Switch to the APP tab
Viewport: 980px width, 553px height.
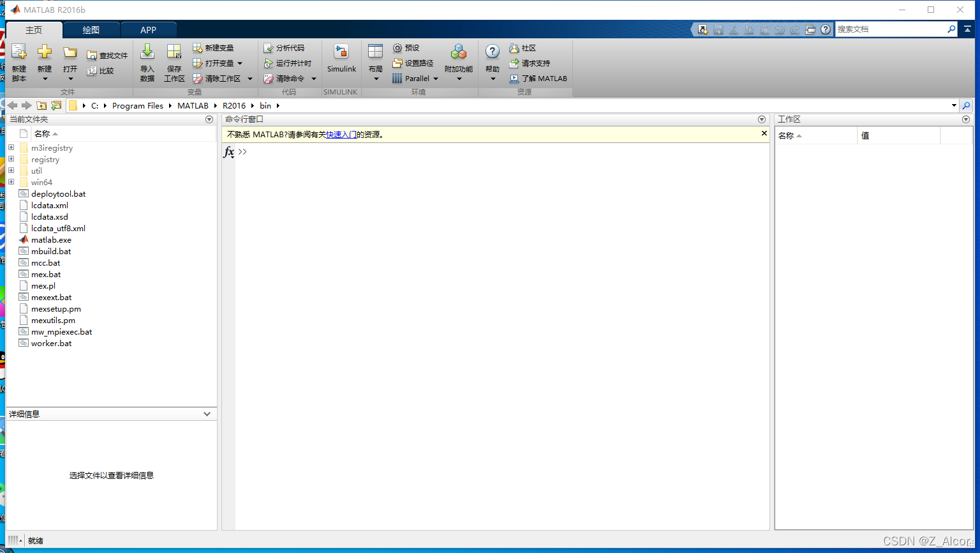tap(148, 30)
